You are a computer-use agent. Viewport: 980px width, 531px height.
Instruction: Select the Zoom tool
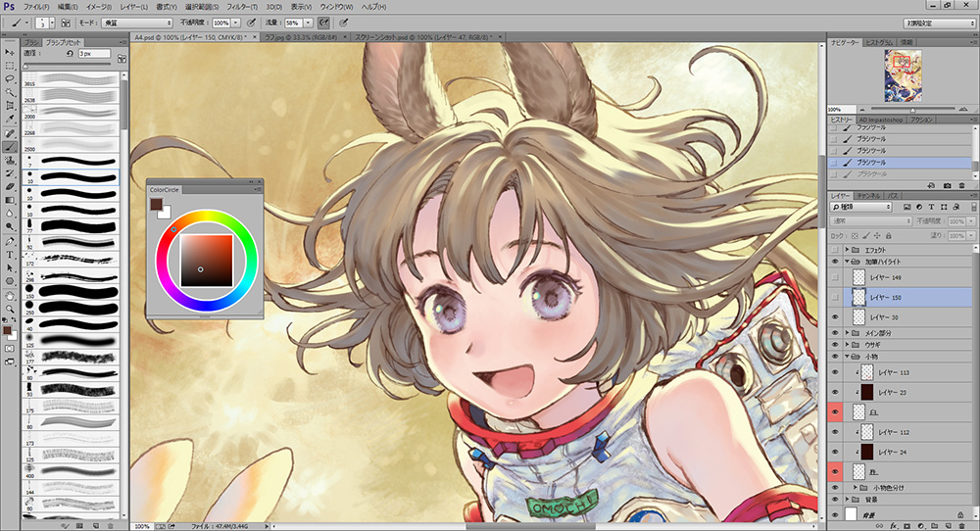(x=10, y=309)
